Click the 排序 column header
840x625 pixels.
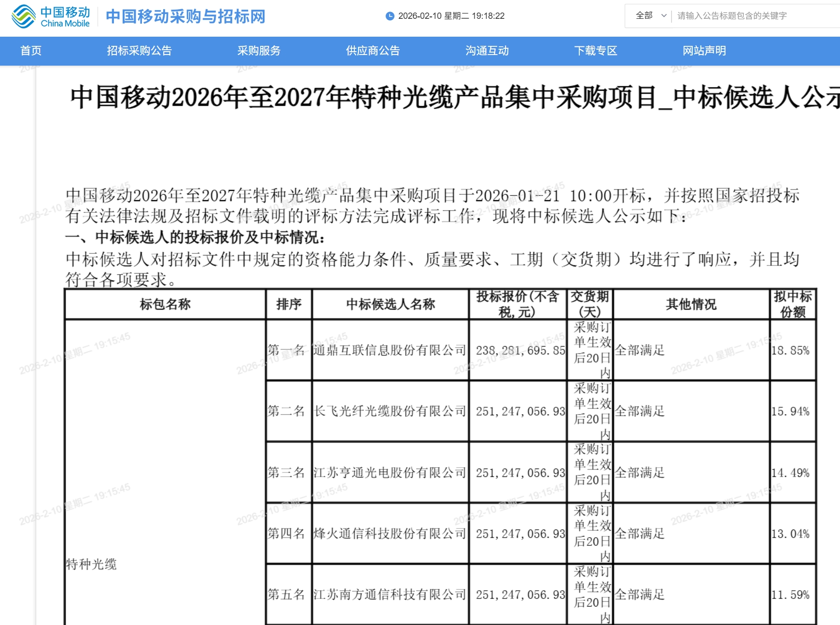(x=289, y=304)
